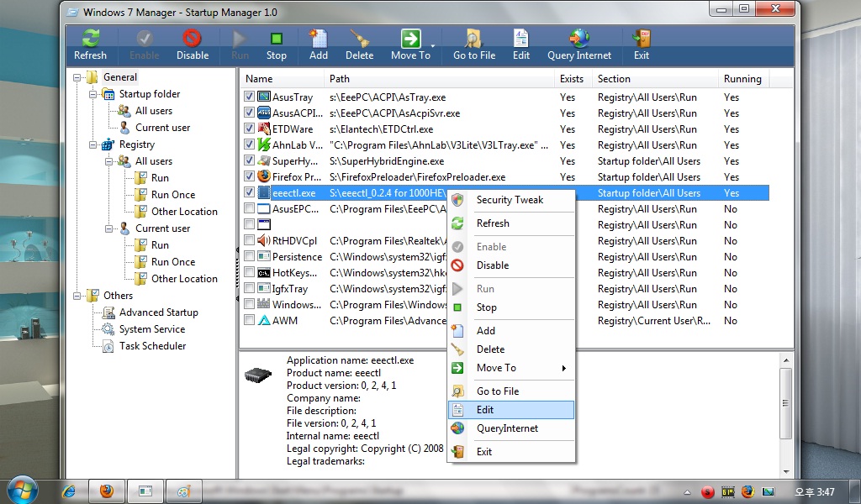Choose Stop from context menu
Image resolution: width=861 pixels, height=504 pixels.
512,307
